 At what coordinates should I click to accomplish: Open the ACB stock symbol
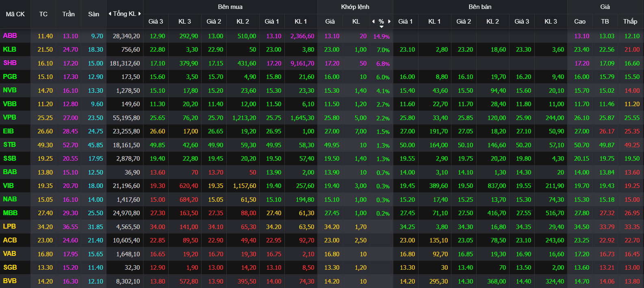[10, 240]
